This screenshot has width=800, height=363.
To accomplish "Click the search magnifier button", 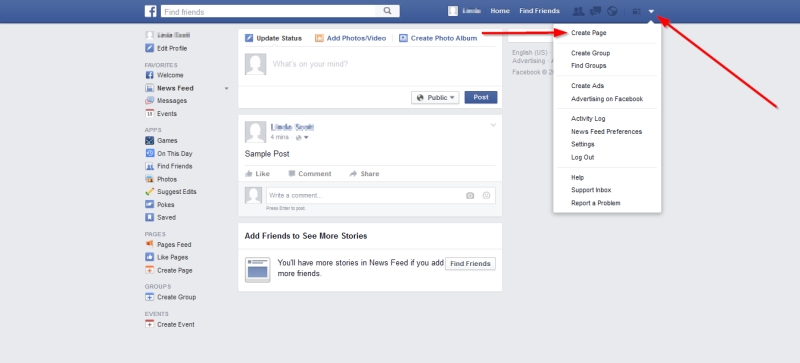I will pyautogui.click(x=387, y=11).
